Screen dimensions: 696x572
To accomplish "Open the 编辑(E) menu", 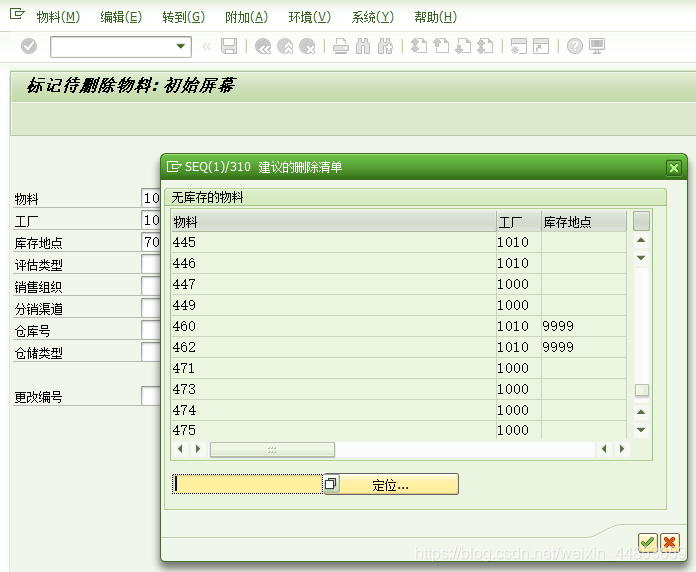I will pos(121,17).
